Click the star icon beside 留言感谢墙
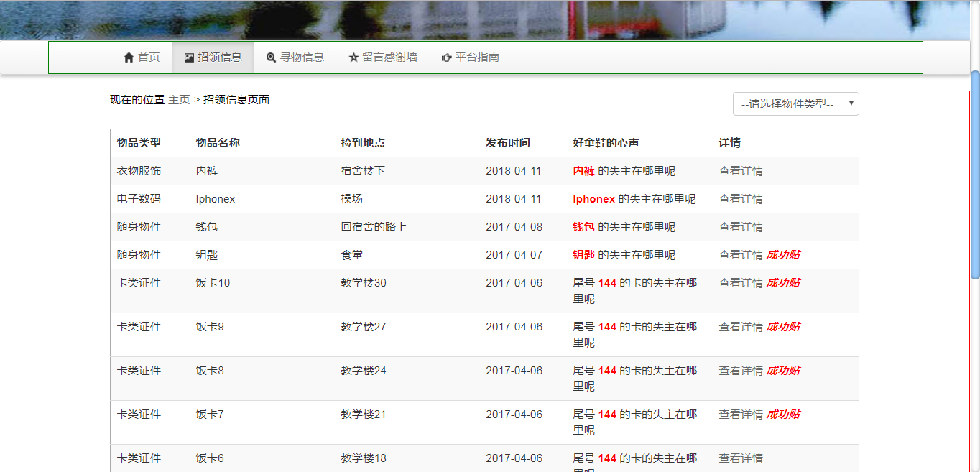Screen dimensions: 980x472 (353, 57)
